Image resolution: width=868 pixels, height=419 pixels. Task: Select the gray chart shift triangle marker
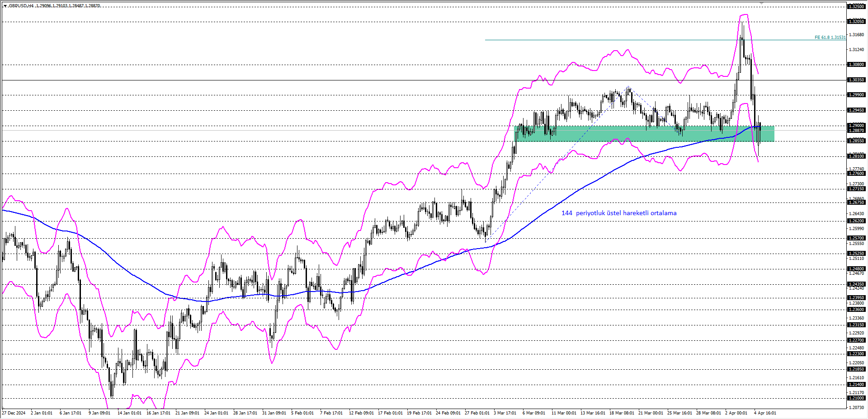[761, 3]
